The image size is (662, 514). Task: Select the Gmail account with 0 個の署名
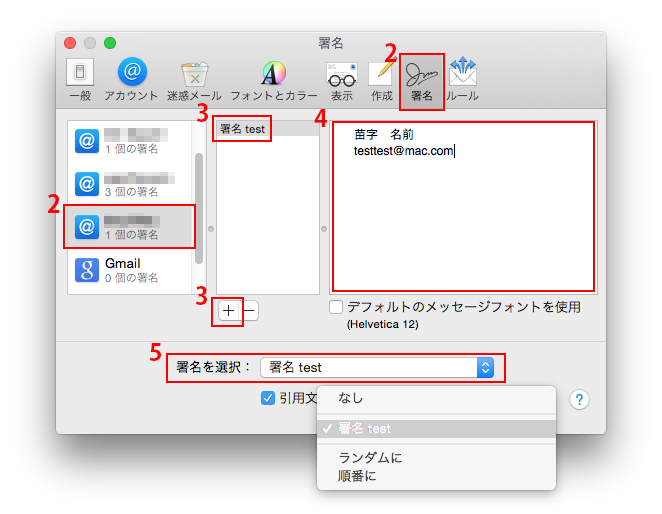click(x=131, y=270)
